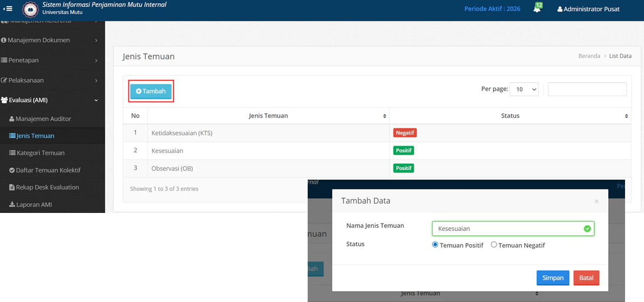This screenshot has width=644, height=302.
Task: Expand the Manajemen Dokumen menu
Action: pyautogui.click(x=52, y=40)
